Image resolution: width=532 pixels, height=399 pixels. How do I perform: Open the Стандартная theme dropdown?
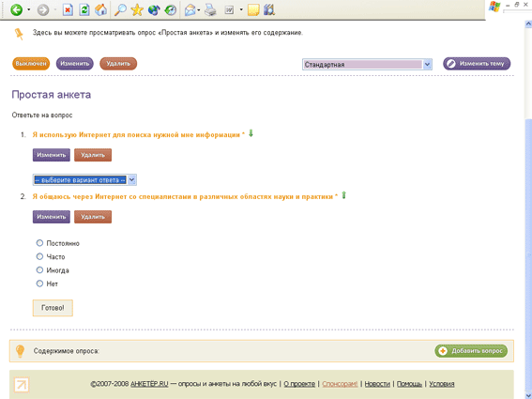click(367, 64)
